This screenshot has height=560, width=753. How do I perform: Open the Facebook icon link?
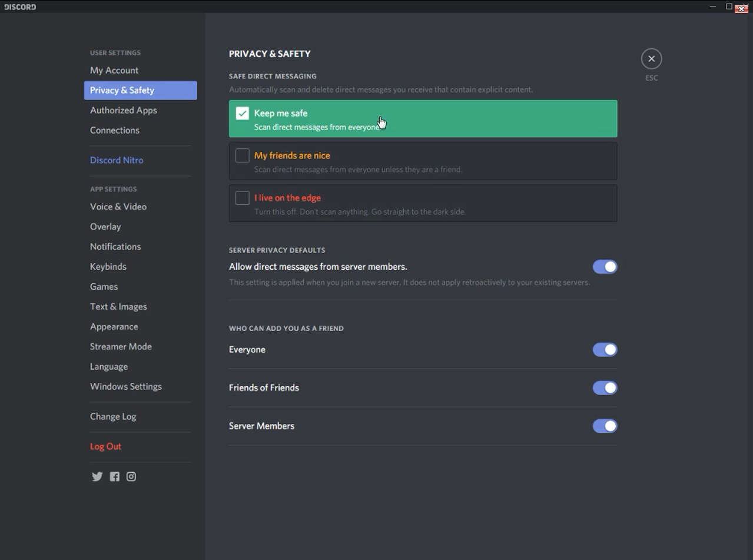(x=115, y=476)
